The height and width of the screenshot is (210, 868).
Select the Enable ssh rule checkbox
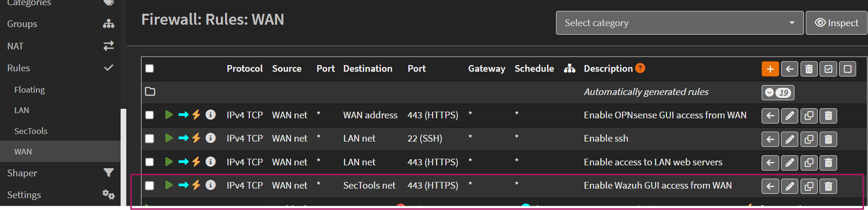(150, 138)
